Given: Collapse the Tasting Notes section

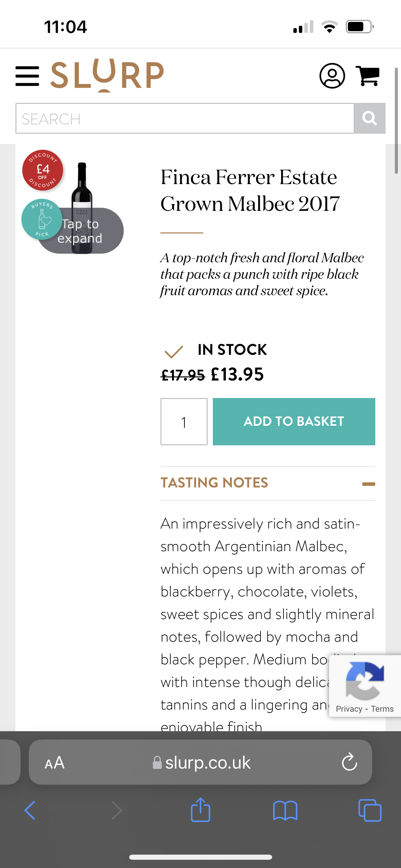Looking at the screenshot, I should click(x=214, y=483).
